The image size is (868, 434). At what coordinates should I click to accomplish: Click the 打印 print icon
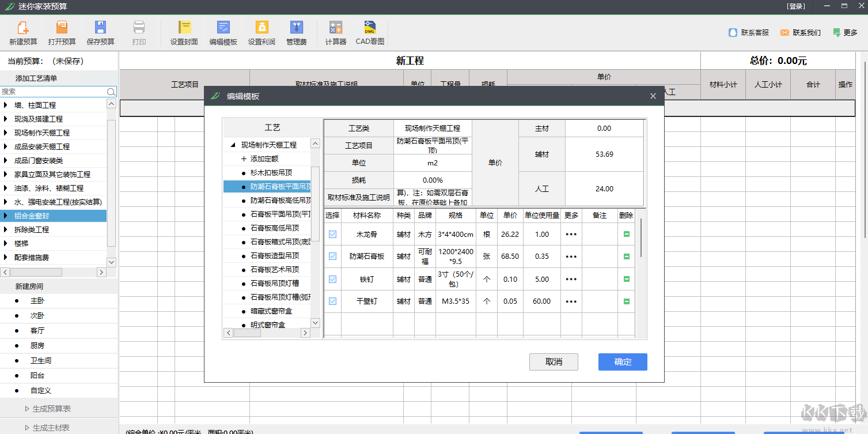pos(138,32)
